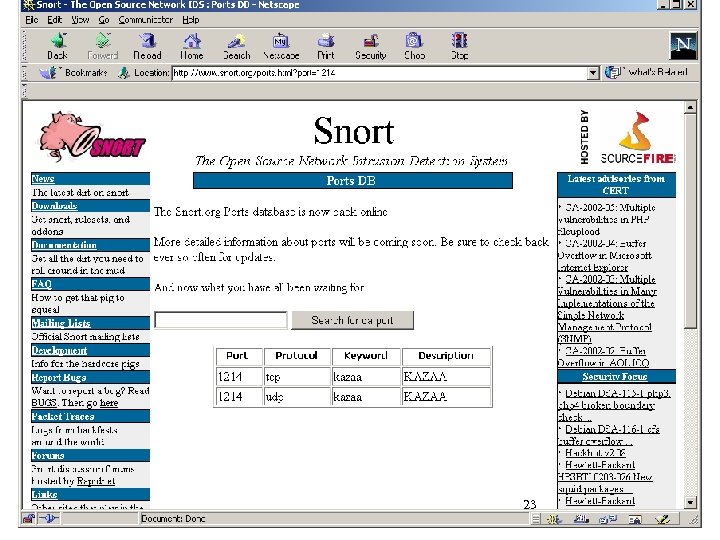Follow the Documentation sidebar link
The width and height of the screenshot is (720, 540).
pos(64,245)
